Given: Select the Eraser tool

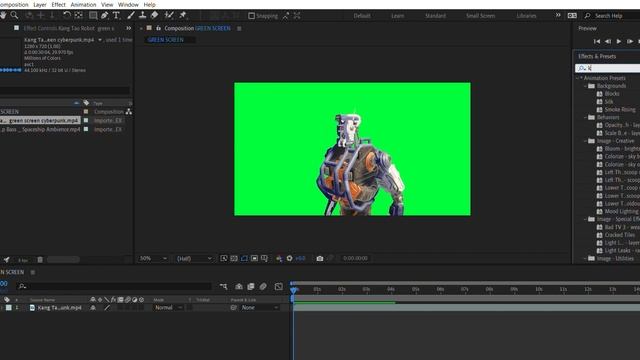Looking at the screenshot, I should [154, 16].
